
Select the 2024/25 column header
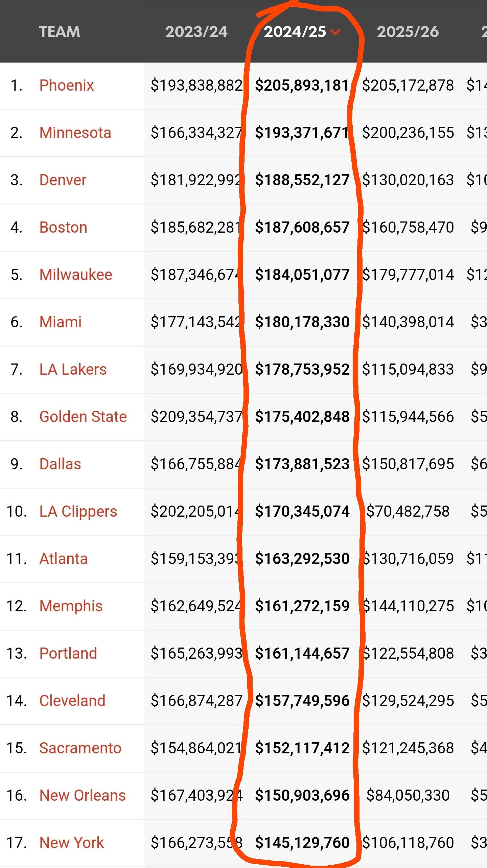tap(295, 32)
